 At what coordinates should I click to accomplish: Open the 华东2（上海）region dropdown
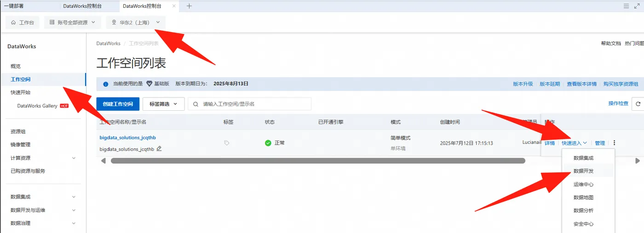[136, 22]
